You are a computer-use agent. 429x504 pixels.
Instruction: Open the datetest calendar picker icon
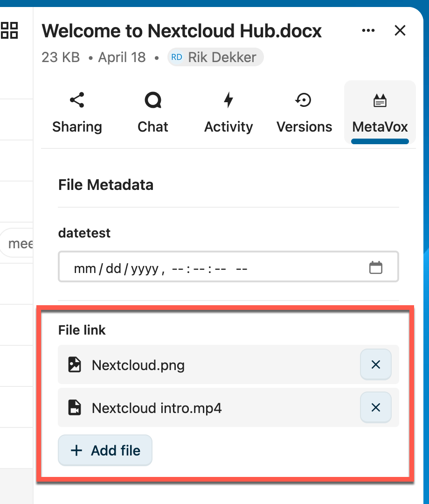(x=376, y=267)
